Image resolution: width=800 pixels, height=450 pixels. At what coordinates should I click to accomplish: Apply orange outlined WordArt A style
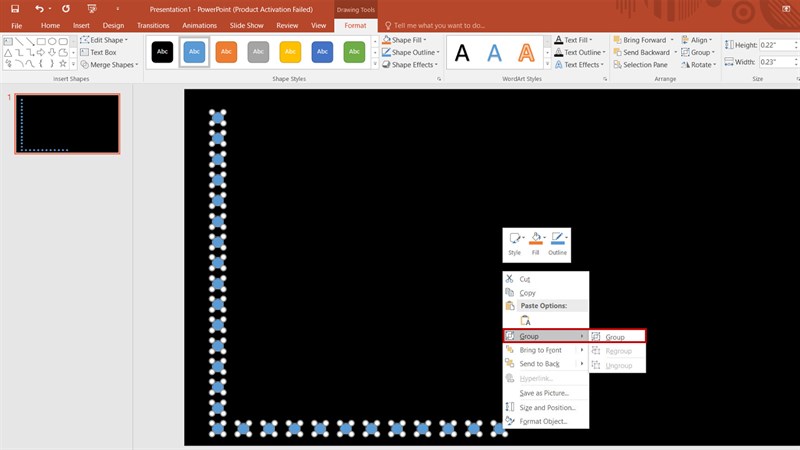click(x=526, y=53)
